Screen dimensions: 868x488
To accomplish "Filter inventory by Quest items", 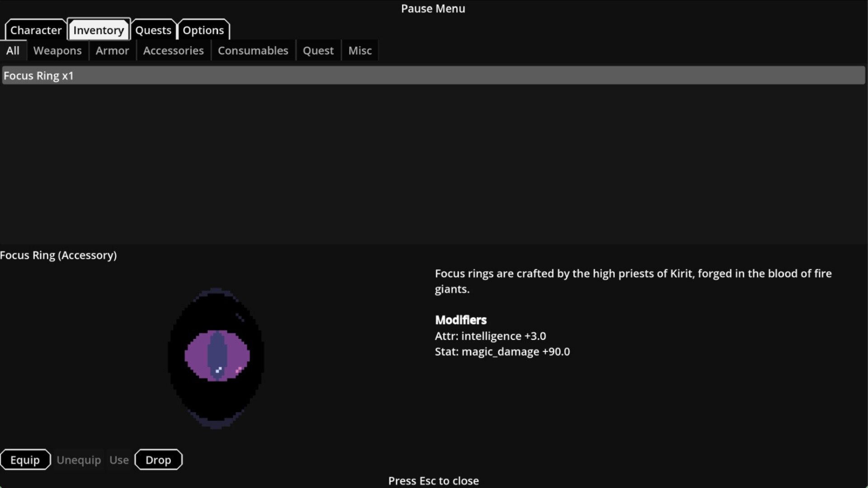I will pos(318,51).
